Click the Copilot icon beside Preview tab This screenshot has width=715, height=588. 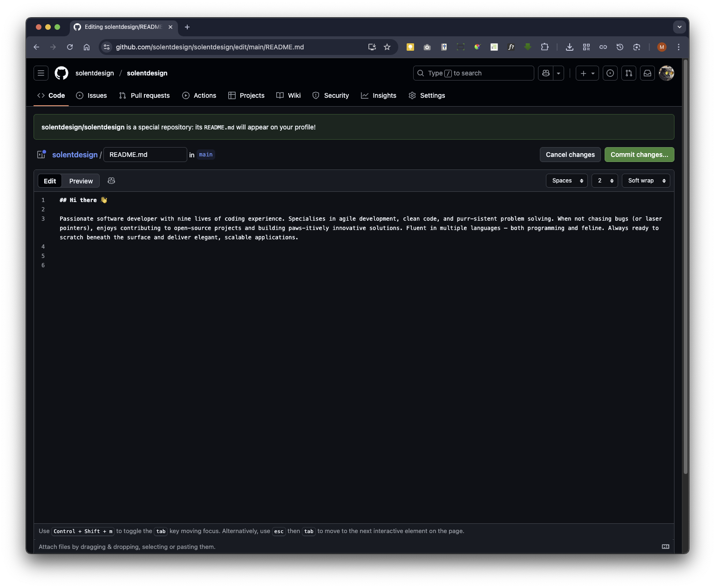[111, 181]
